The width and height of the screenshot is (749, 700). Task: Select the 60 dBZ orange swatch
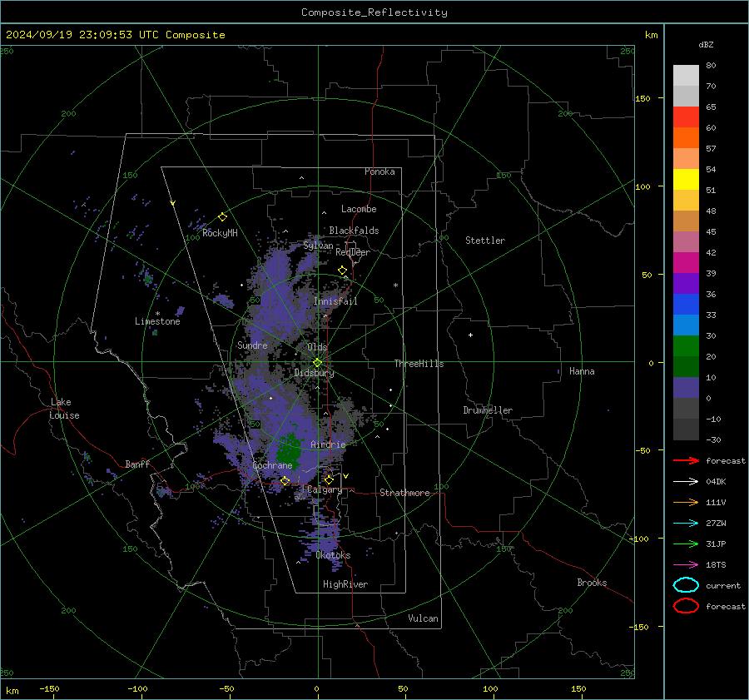[x=686, y=138]
